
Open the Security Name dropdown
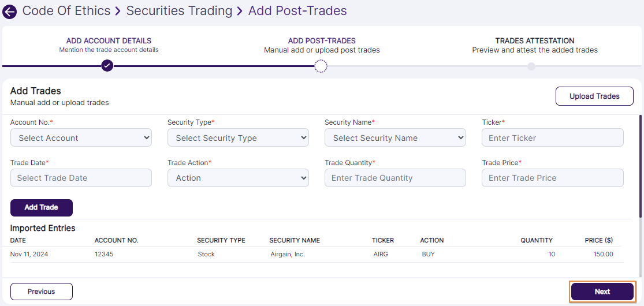pos(395,138)
